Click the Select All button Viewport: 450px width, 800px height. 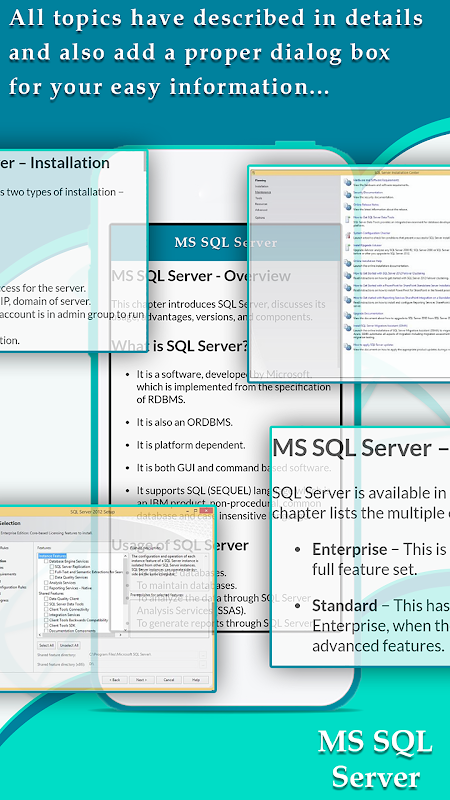pos(46,645)
